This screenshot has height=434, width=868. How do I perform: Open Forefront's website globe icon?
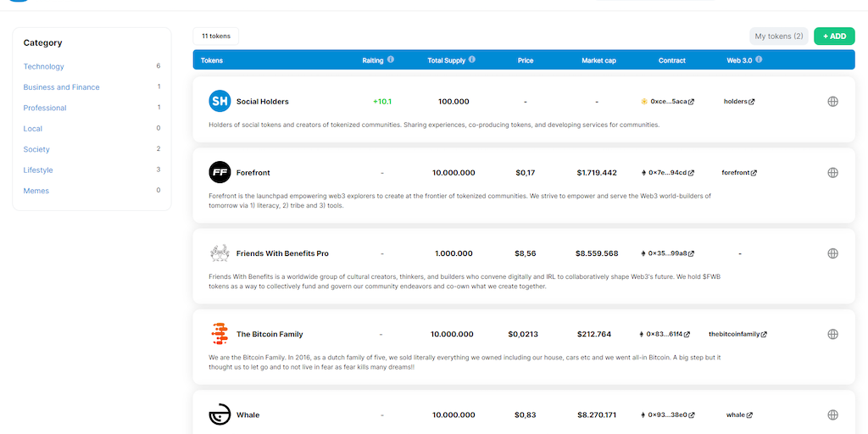(x=832, y=173)
